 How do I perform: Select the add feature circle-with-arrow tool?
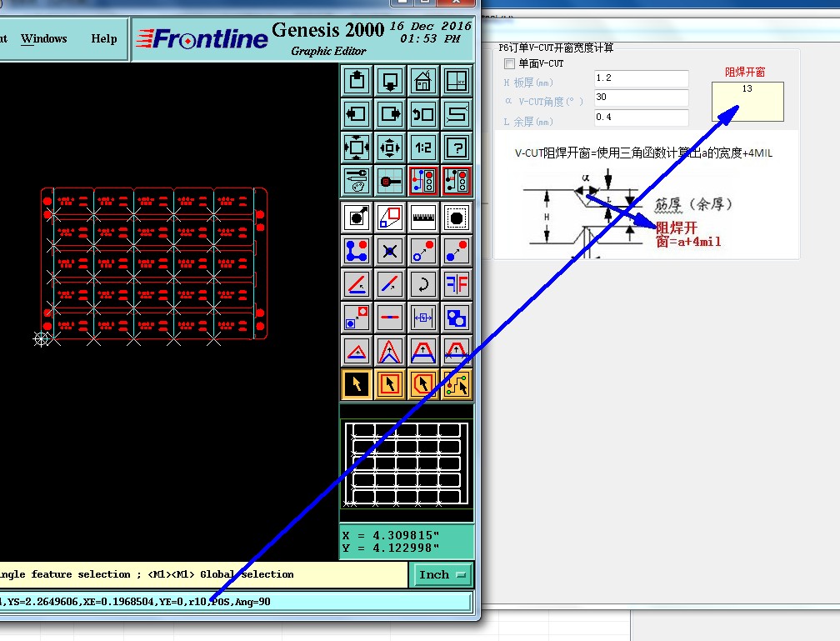pos(357,218)
